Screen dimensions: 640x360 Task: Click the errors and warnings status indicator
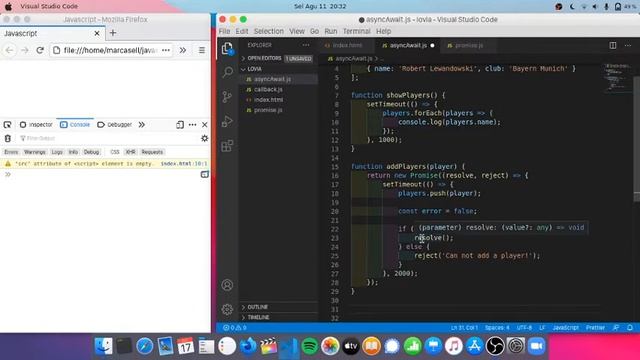[x=235, y=328]
